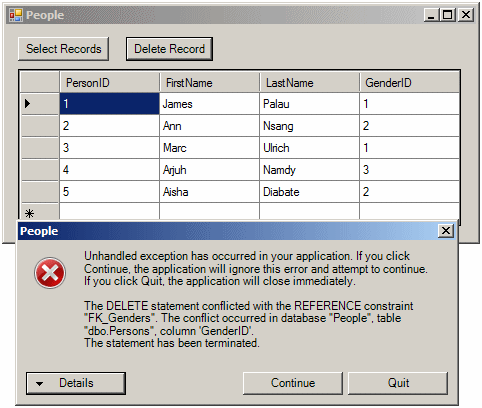
Task: Minimize the People main window
Action: (431, 15)
